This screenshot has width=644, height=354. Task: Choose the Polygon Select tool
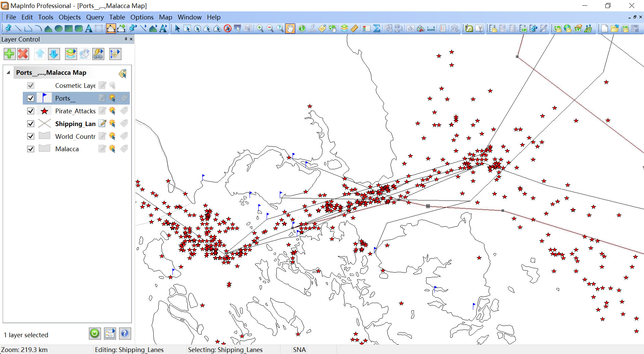(207, 28)
